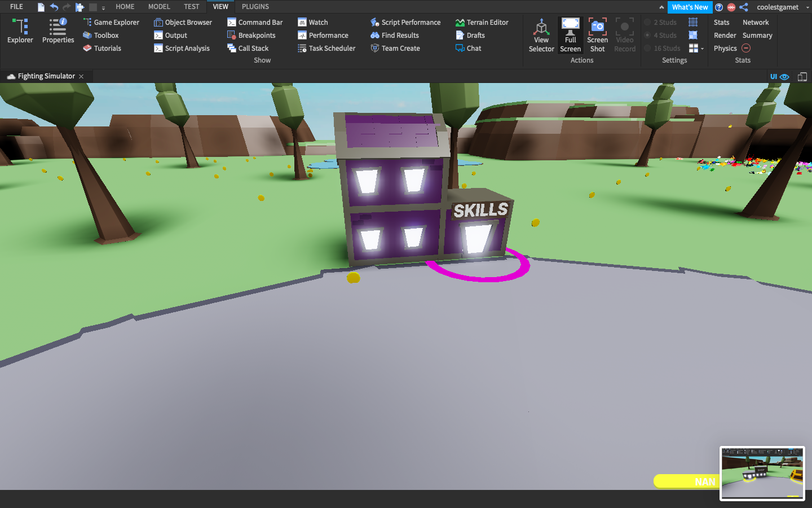Show Network stats
This screenshot has height=508, width=812.
click(756, 22)
